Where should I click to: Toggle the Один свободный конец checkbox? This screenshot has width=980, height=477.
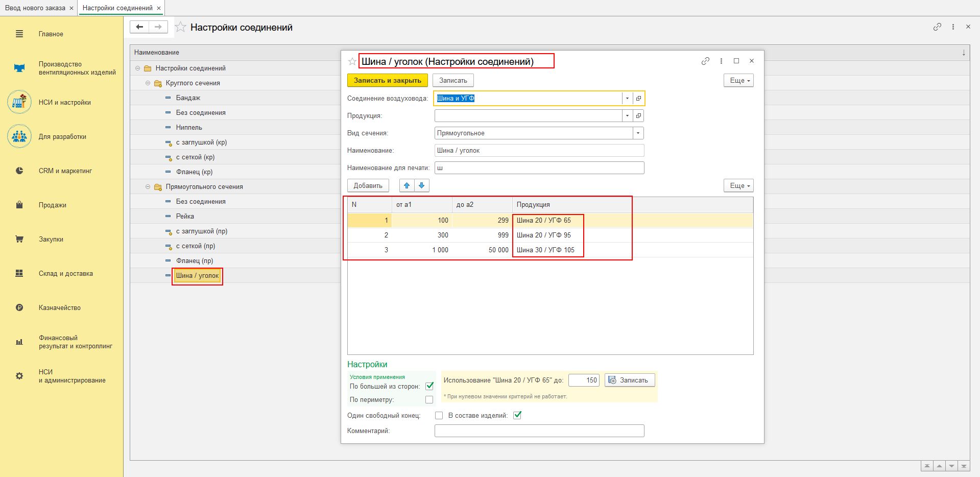pos(439,416)
